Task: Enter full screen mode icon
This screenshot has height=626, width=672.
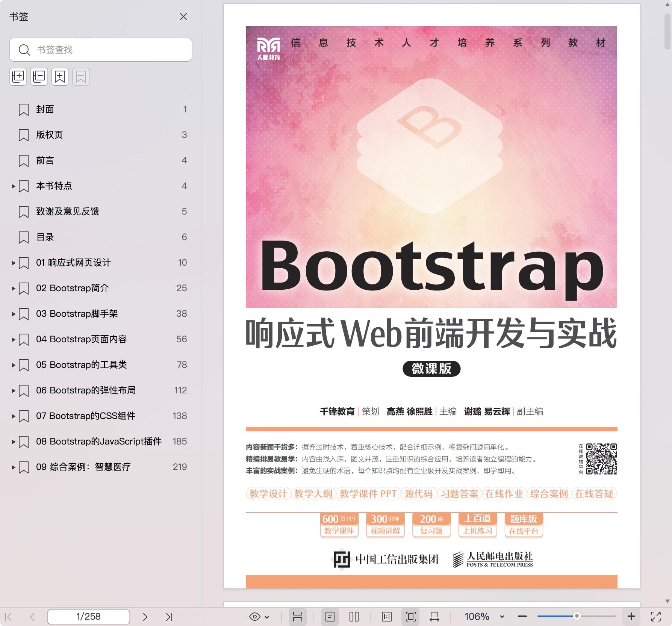Action: pyautogui.click(x=656, y=617)
